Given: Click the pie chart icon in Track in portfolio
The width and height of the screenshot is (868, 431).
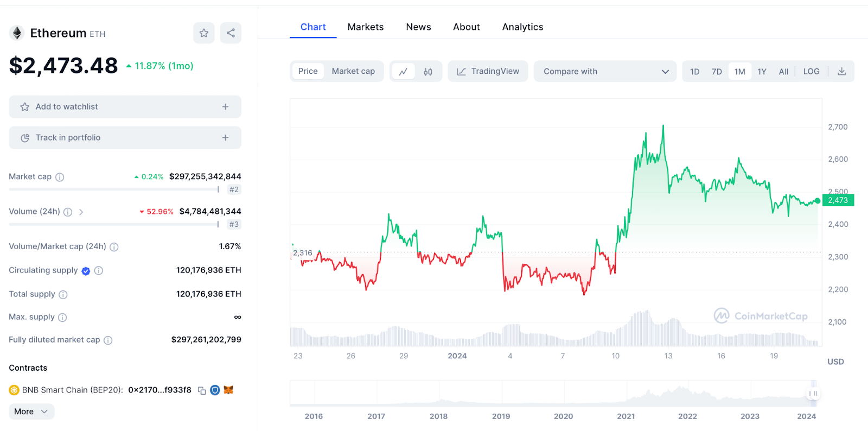Looking at the screenshot, I should point(25,138).
